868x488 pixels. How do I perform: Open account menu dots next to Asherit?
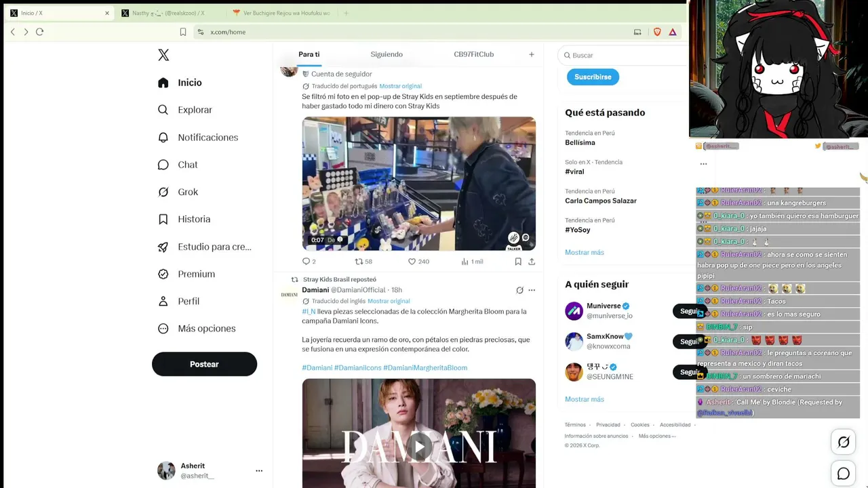point(259,470)
